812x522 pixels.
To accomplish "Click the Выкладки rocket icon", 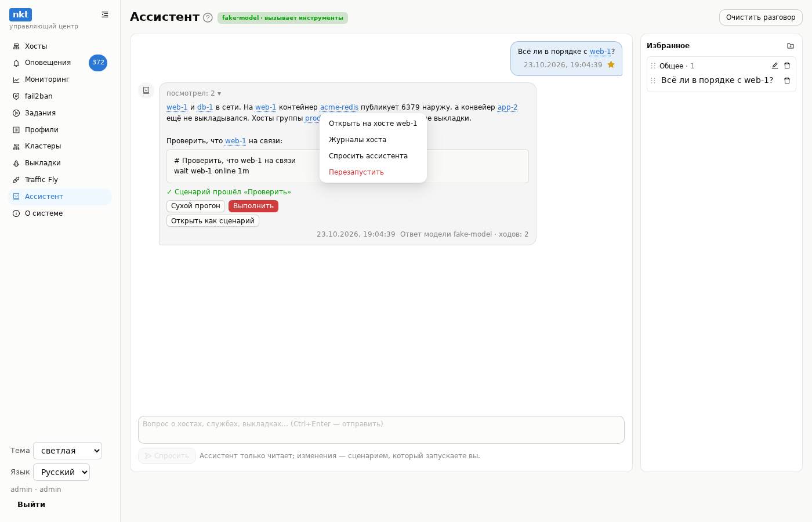I will pos(16,163).
